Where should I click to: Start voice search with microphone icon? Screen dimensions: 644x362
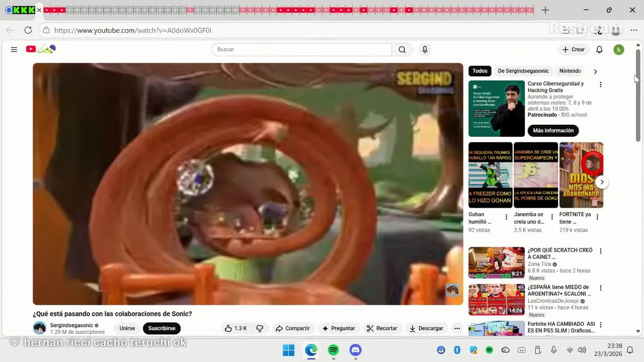tap(425, 49)
